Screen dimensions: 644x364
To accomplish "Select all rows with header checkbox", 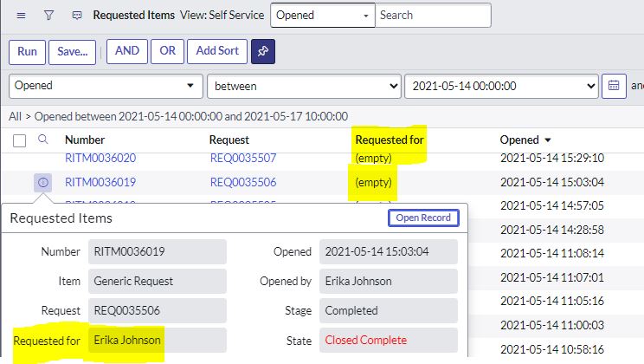I will [x=19, y=140].
